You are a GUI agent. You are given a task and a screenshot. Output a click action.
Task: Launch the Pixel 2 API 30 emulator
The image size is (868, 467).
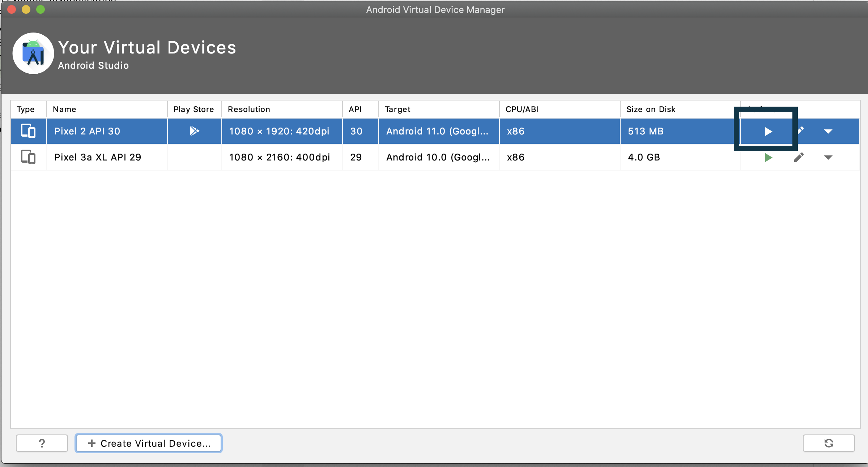click(768, 131)
